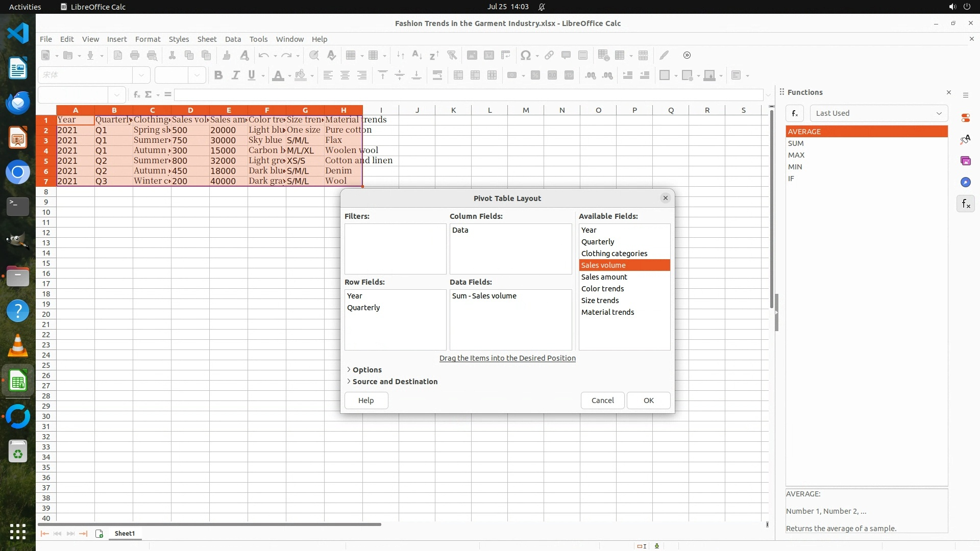
Task: Close the Pivot Table Layout dialog
Action: pos(665,198)
